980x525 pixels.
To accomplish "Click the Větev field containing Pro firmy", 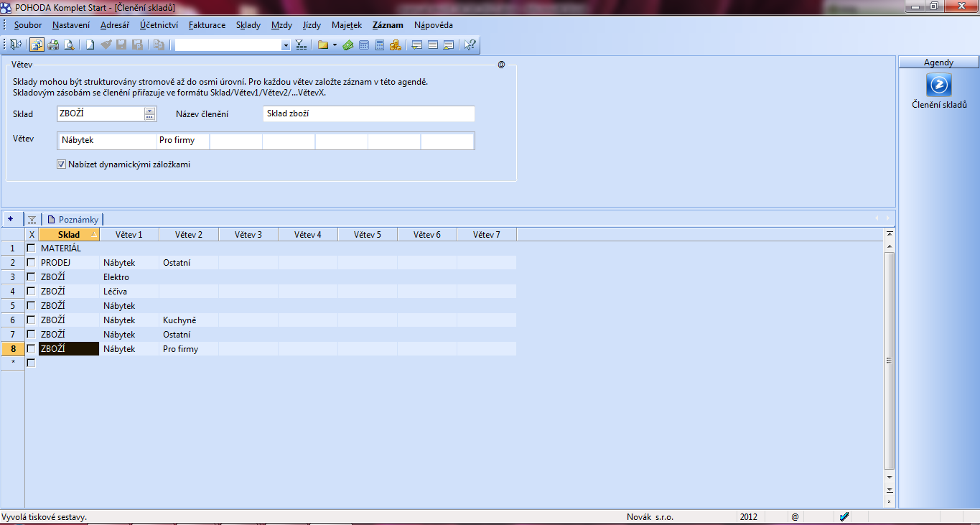I will pyautogui.click(x=183, y=141).
